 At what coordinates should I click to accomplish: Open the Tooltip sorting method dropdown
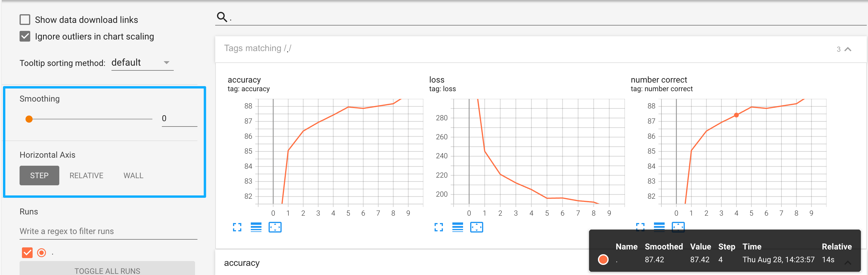tap(142, 62)
